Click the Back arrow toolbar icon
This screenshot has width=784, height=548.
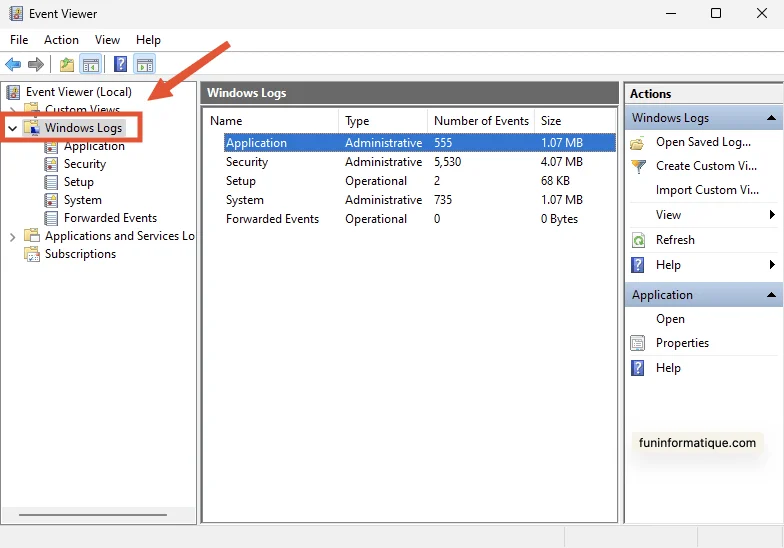(13, 64)
